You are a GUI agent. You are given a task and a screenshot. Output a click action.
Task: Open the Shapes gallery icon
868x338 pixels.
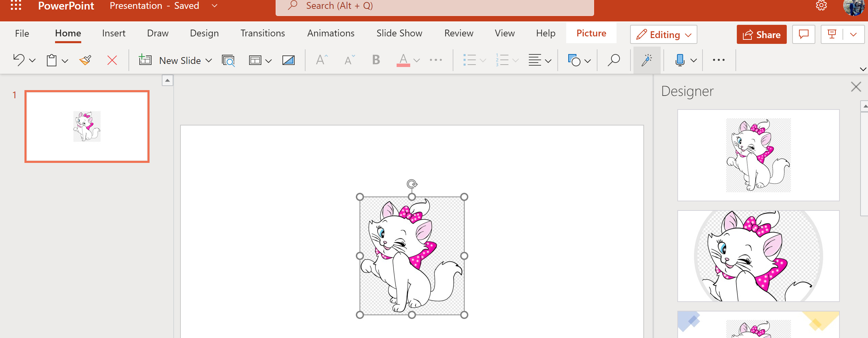pyautogui.click(x=574, y=60)
